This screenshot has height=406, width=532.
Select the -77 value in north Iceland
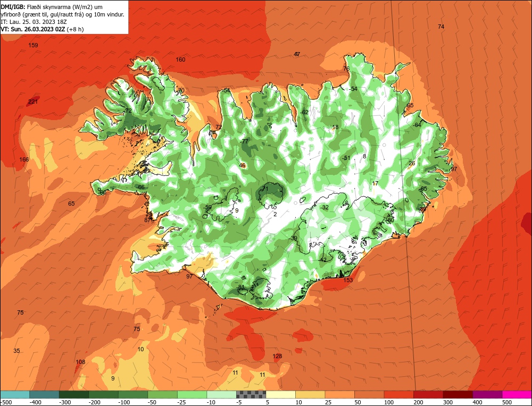click(x=244, y=141)
